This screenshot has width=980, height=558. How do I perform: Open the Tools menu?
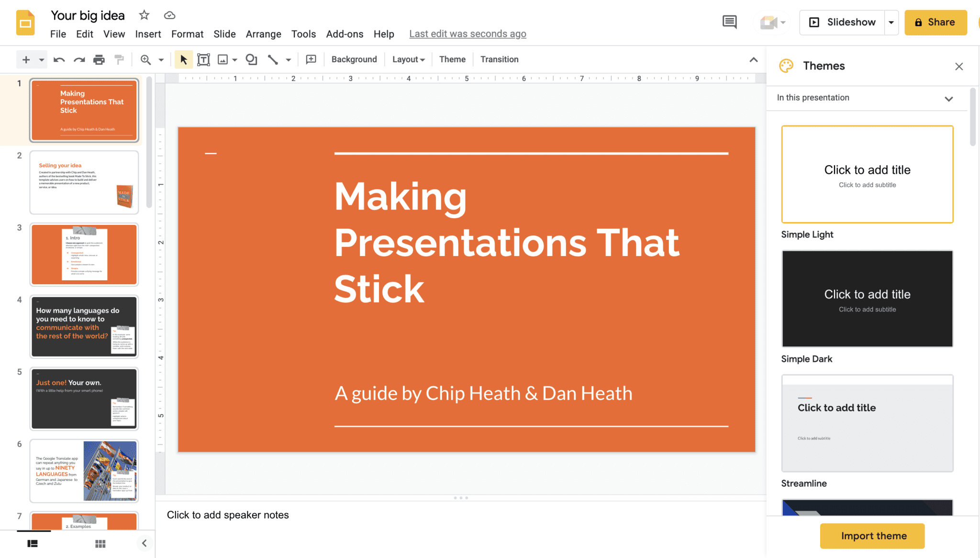(303, 34)
